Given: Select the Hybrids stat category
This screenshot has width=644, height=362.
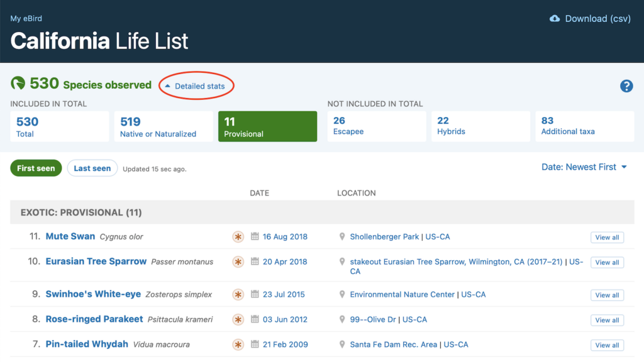Looking at the screenshot, I should [480, 126].
